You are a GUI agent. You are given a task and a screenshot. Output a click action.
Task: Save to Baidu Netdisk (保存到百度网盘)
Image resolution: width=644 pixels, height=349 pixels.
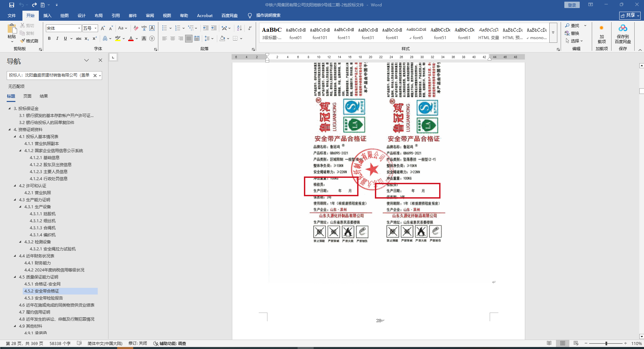coord(623,34)
